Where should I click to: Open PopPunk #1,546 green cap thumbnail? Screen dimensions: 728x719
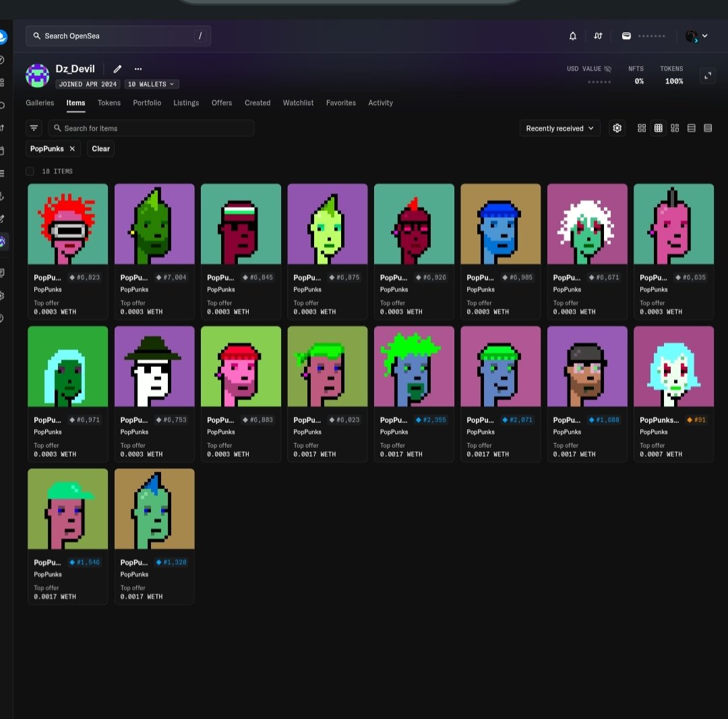coord(68,509)
